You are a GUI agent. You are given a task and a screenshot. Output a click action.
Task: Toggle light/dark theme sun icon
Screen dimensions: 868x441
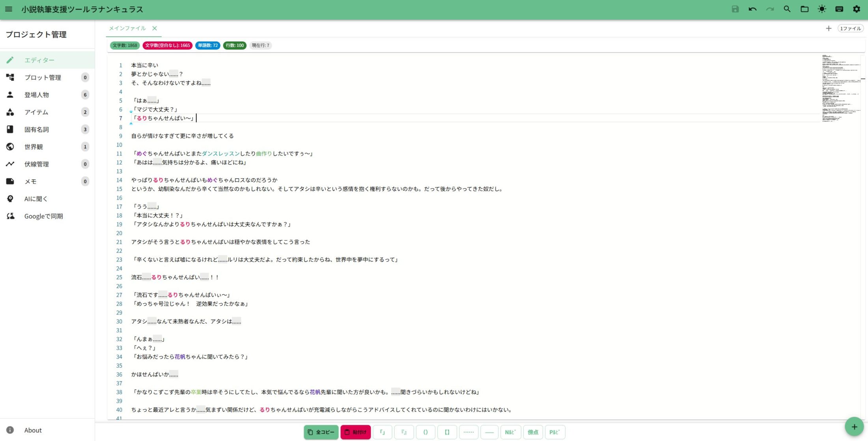tap(822, 9)
